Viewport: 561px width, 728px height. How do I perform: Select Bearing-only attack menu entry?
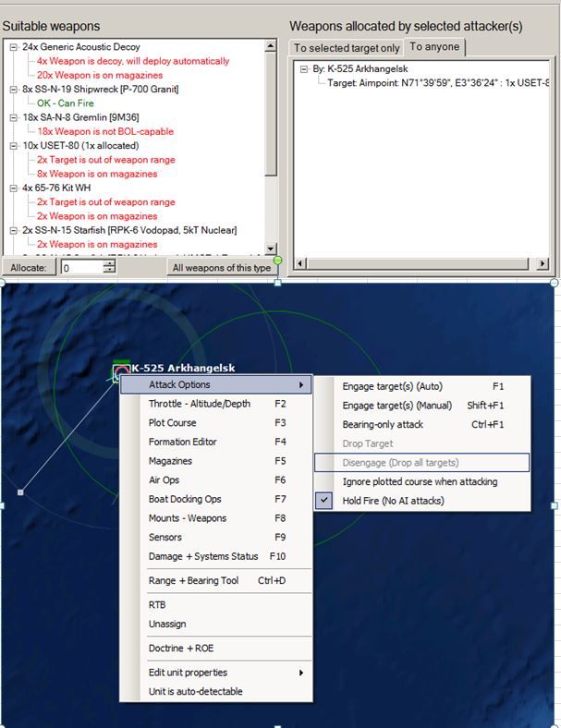click(x=383, y=424)
